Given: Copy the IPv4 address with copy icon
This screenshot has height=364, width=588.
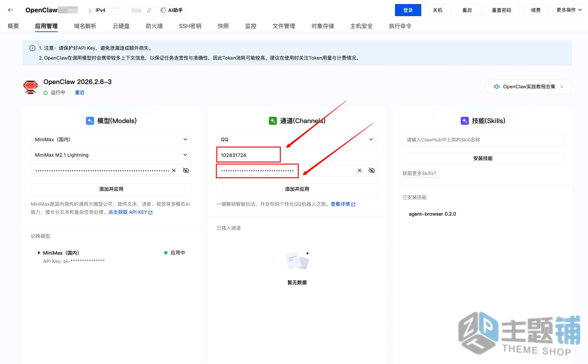Looking at the screenshot, I should coord(149,10).
